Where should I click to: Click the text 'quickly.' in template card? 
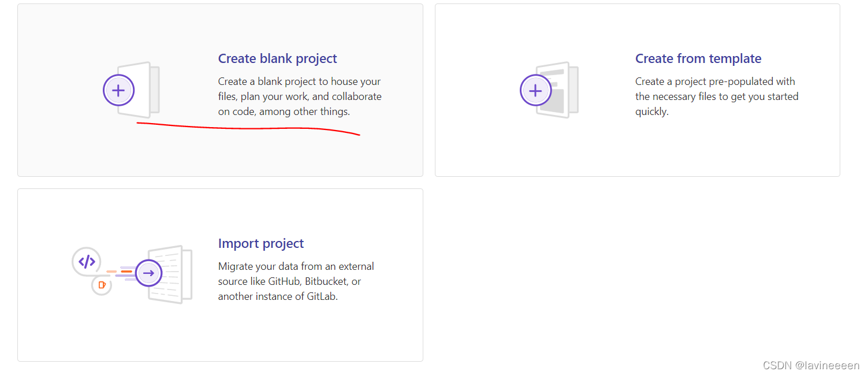click(x=652, y=112)
